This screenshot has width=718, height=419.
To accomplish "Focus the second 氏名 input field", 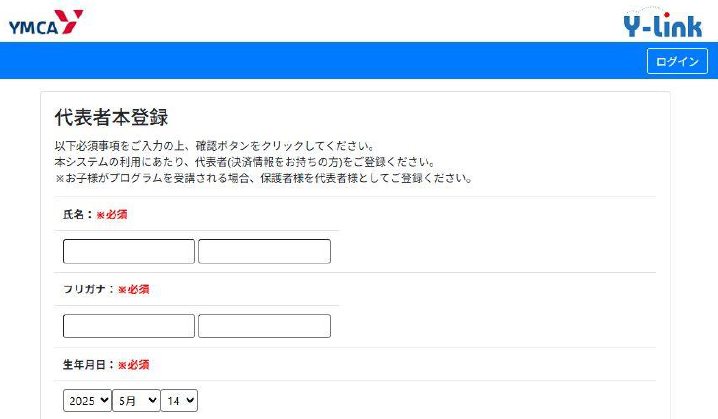I will click(264, 252).
